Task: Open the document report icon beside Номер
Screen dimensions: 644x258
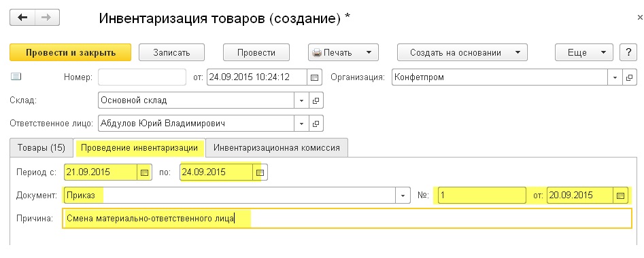Action: (16, 76)
